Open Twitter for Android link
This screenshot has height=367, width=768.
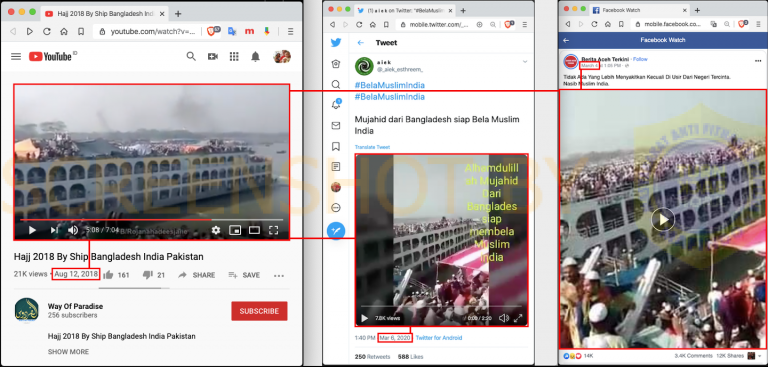tap(439, 338)
